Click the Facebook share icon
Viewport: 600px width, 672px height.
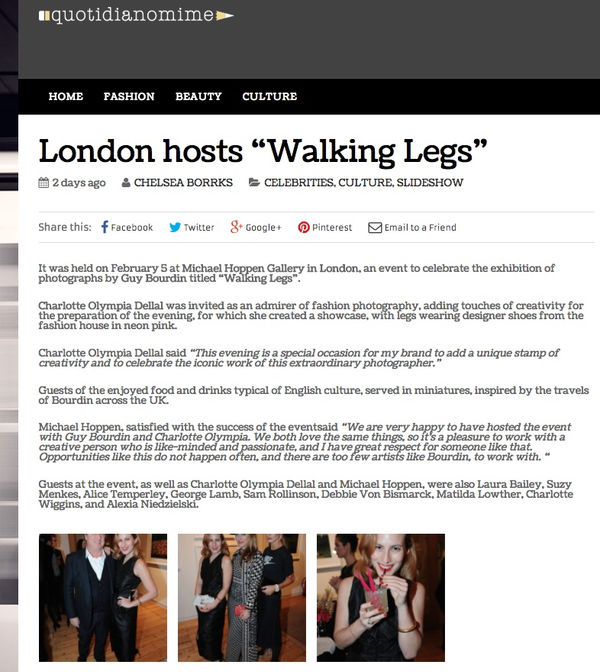click(x=105, y=227)
